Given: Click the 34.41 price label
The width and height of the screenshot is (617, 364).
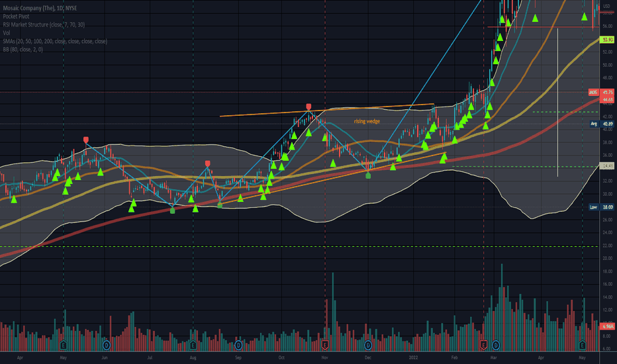Looking at the screenshot, I should (x=608, y=166).
